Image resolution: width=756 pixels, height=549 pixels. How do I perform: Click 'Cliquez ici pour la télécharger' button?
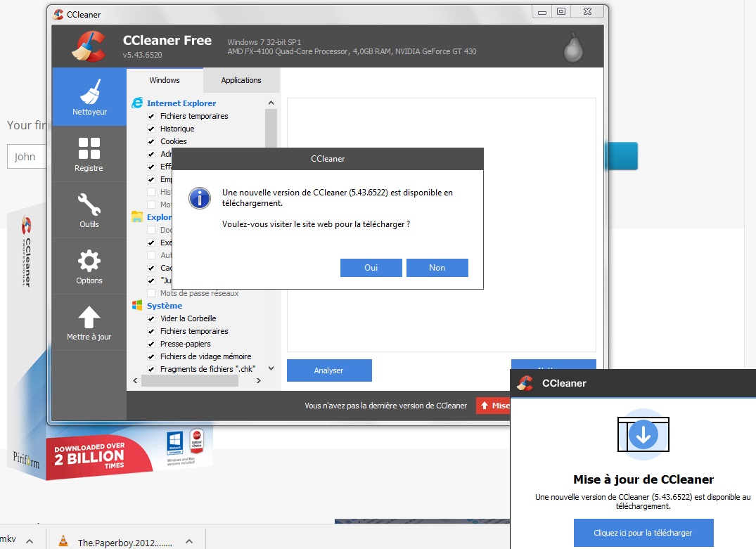coord(643,533)
